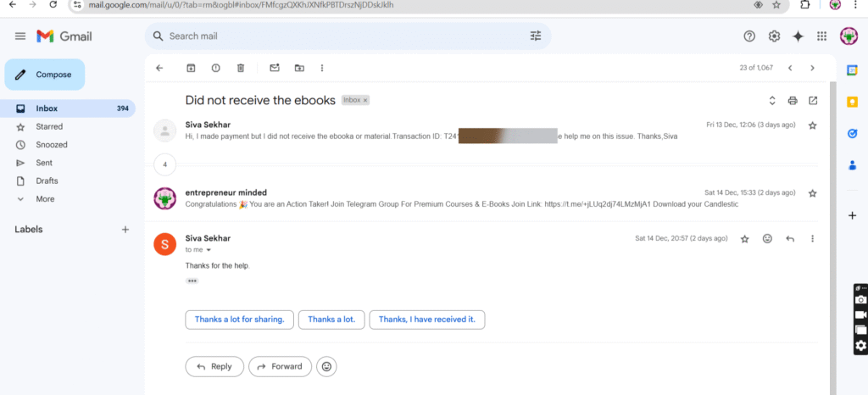Print all messages in thread
Screen dimensions: 868x395
click(x=793, y=101)
